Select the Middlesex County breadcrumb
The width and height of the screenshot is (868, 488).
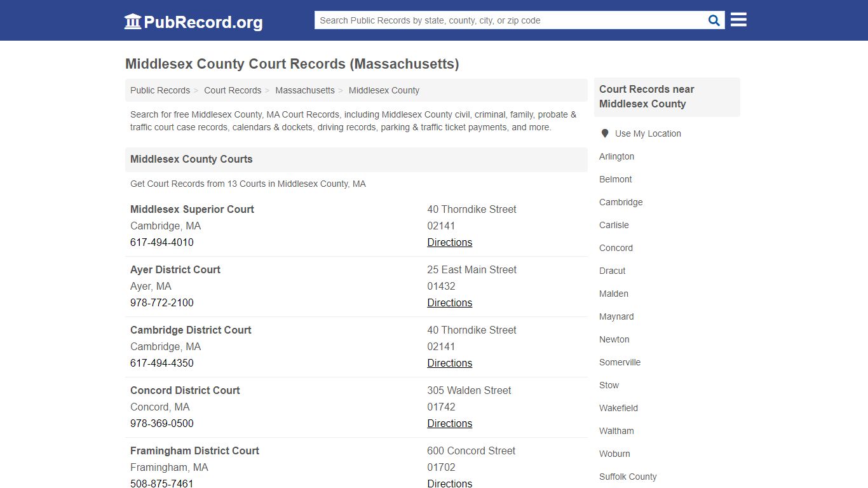click(x=384, y=90)
